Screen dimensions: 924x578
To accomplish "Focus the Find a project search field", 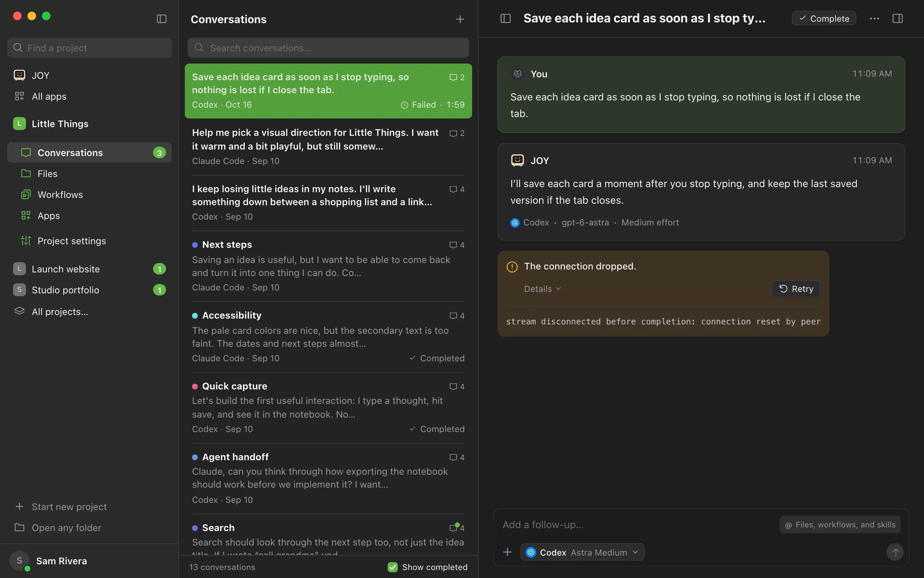I will tap(90, 48).
